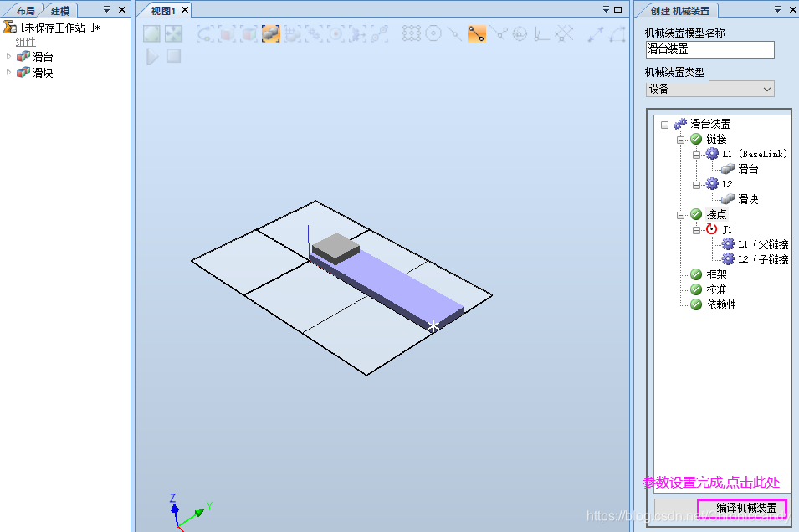799x532 pixels.
Task: Select the angle measure icon
Action: pos(617,34)
